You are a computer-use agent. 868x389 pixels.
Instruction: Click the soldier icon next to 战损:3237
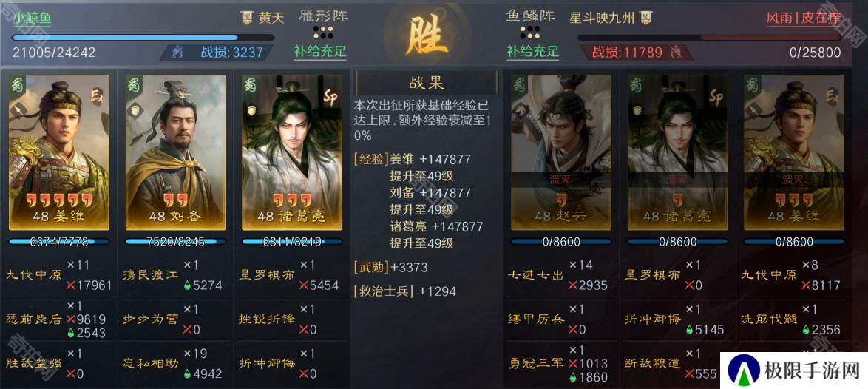tap(178, 53)
